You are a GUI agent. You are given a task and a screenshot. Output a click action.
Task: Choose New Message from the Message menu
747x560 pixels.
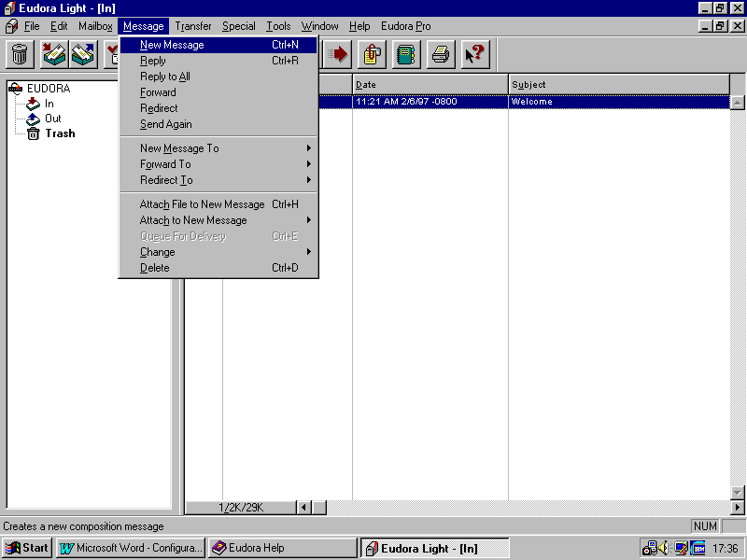point(218,45)
